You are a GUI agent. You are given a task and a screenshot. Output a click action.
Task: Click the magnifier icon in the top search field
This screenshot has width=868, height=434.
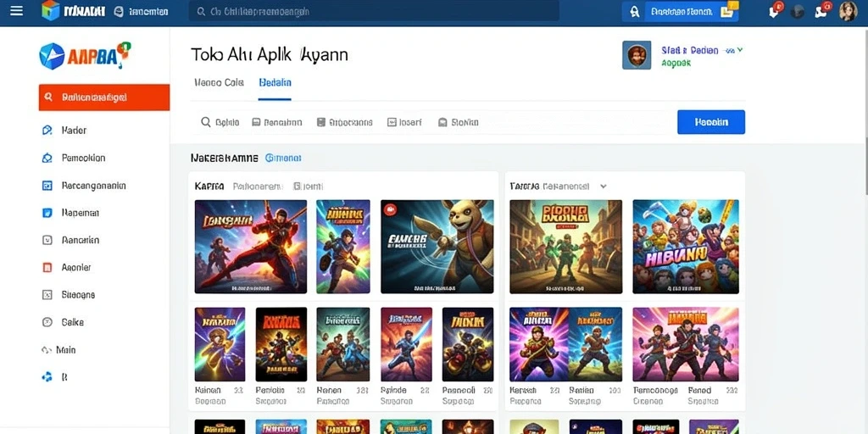coord(201,12)
